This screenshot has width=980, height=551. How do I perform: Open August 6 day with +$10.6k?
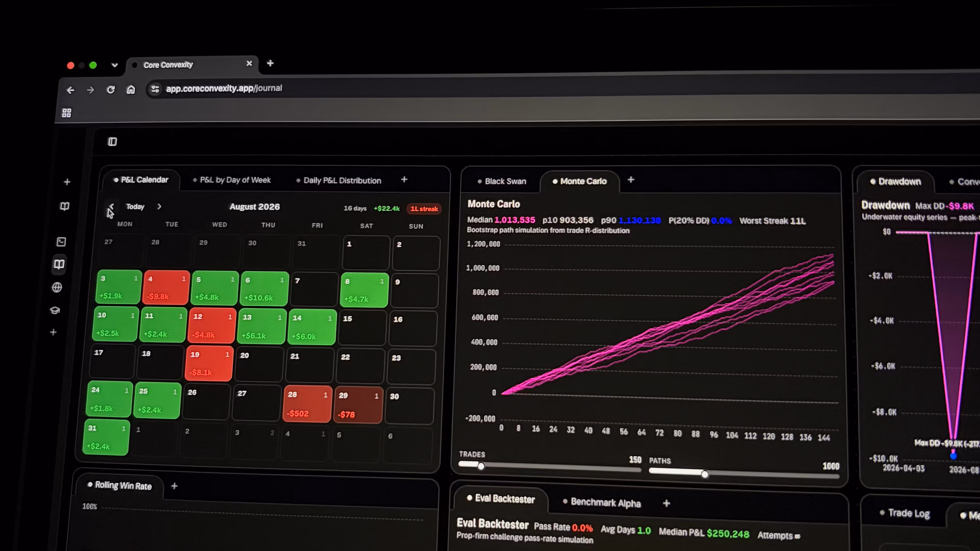(x=264, y=289)
